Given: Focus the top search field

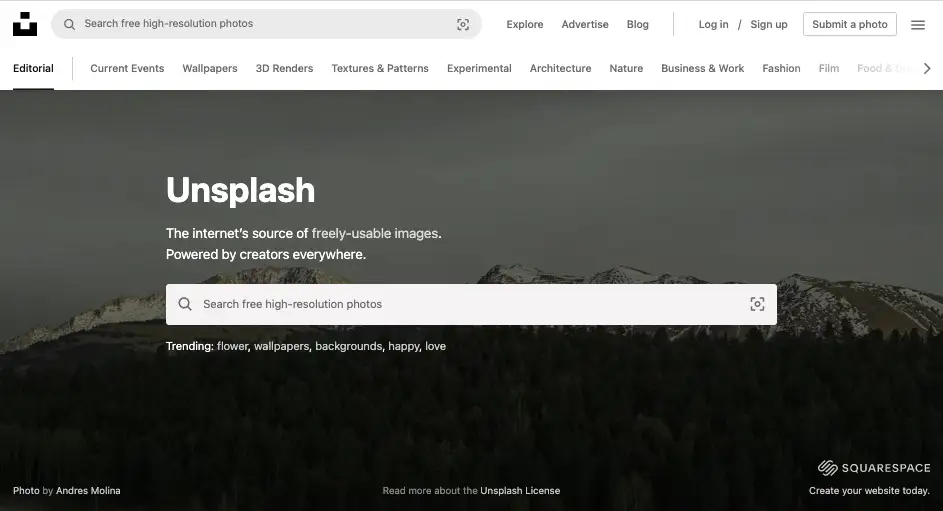Looking at the screenshot, I should click(266, 24).
